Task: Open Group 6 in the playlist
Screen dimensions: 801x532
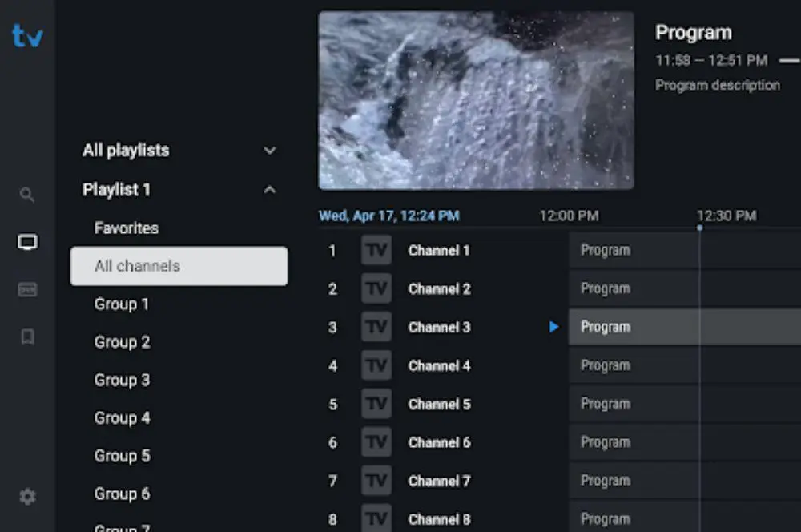Action: pyautogui.click(x=122, y=494)
